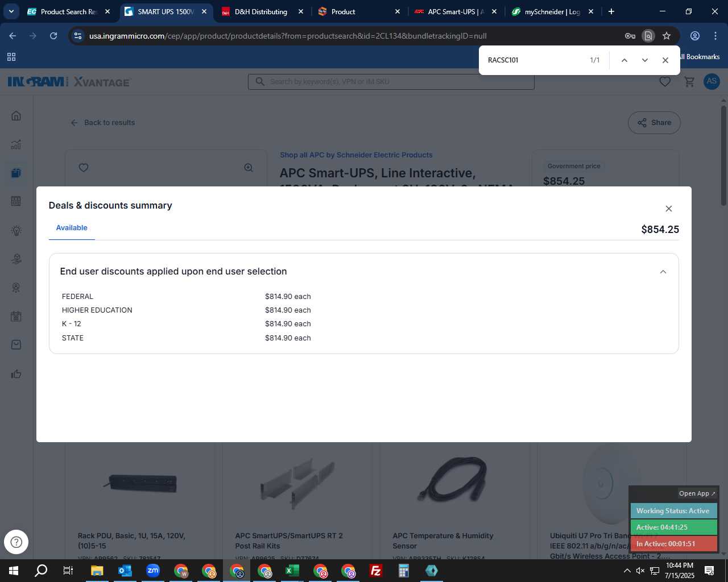The image size is (728, 582).
Task: View site information icon in address bar
Action: coord(78,36)
